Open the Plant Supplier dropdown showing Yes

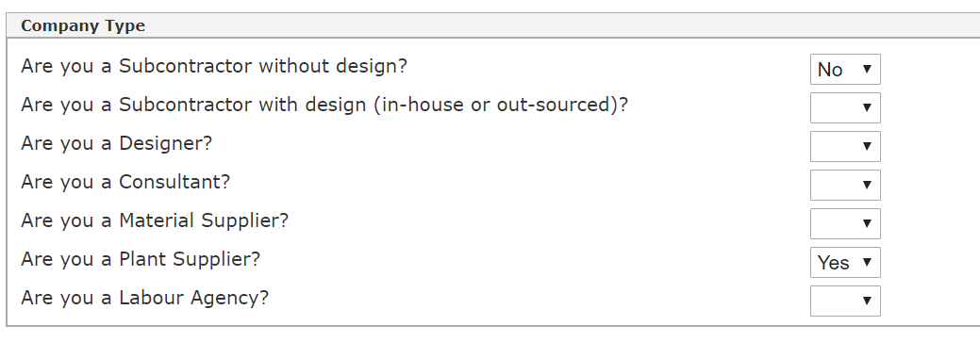845,263
